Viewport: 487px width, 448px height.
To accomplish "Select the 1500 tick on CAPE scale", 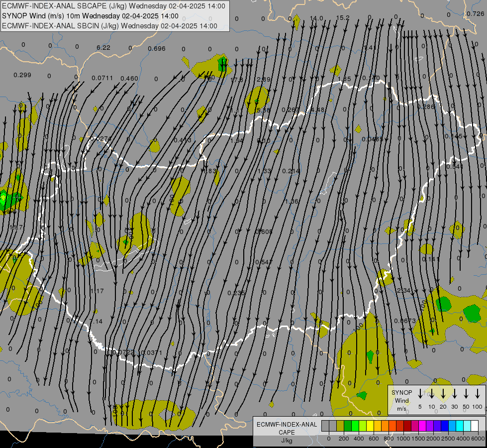I will click(x=418, y=439).
